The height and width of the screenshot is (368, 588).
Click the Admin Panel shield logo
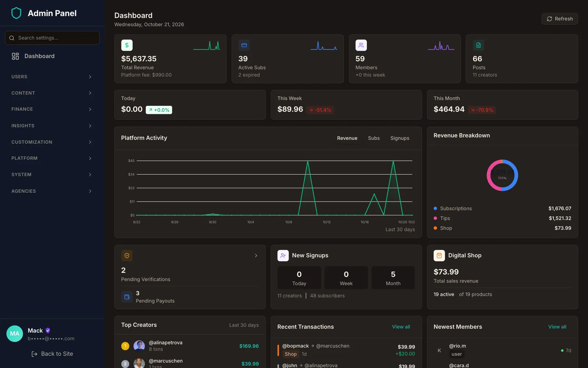pos(16,13)
